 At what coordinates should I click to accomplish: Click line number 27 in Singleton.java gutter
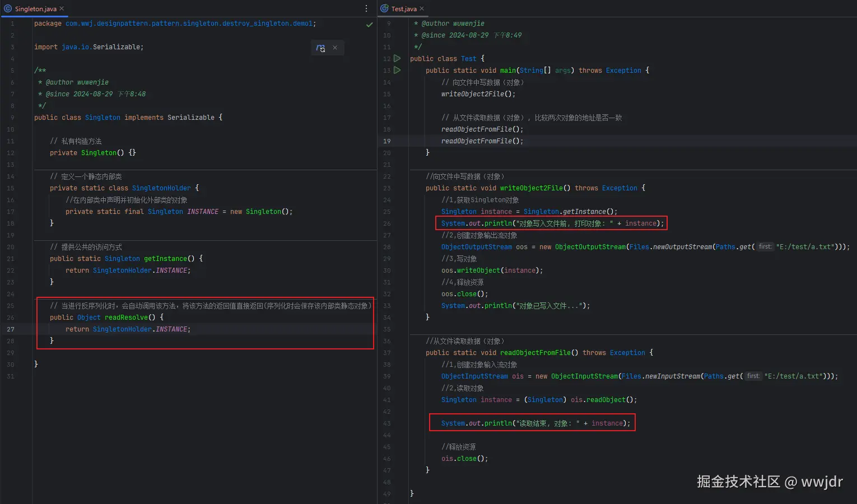pyautogui.click(x=11, y=329)
